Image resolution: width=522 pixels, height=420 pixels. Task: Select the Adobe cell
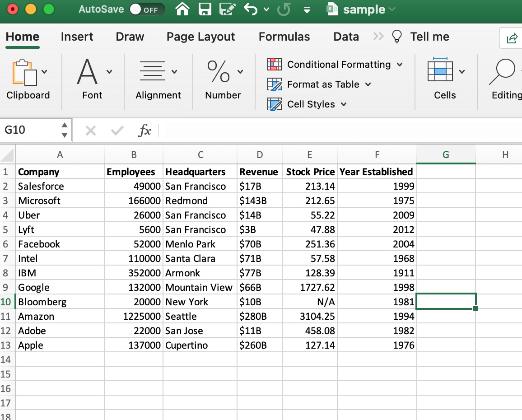coord(60,331)
